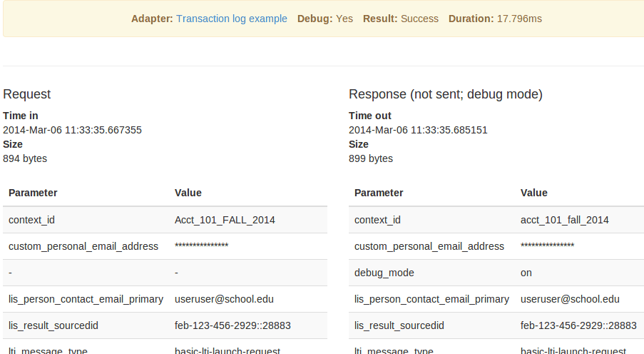The width and height of the screenshot is (644, 354).
Task: Click the Value column header in Response table
Action: click(534, 193)
